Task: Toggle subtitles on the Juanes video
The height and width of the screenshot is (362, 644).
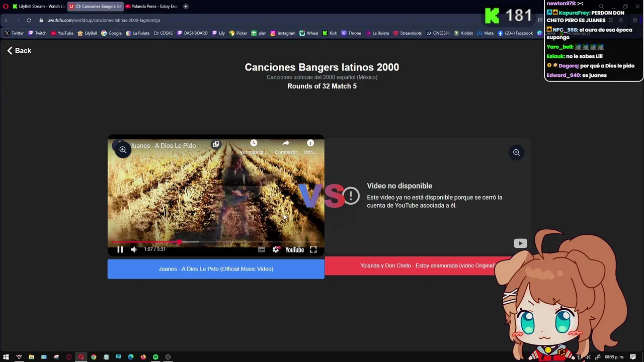Action: [262, 249]
